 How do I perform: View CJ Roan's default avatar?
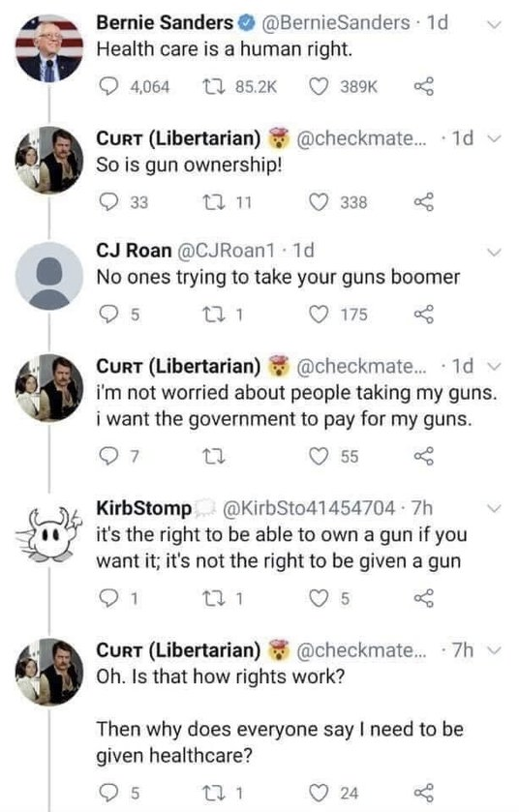click(49, 276)
